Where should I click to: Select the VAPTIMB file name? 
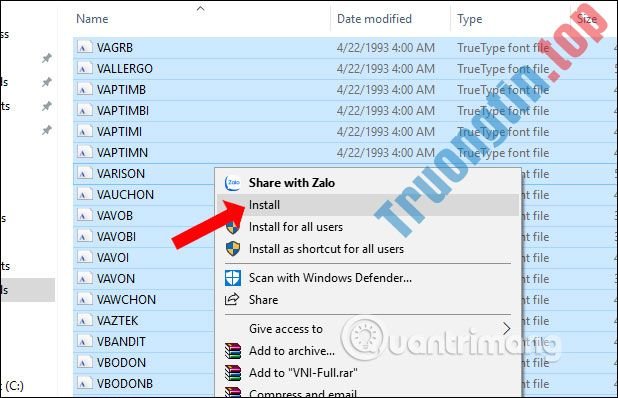pos(121,89)
